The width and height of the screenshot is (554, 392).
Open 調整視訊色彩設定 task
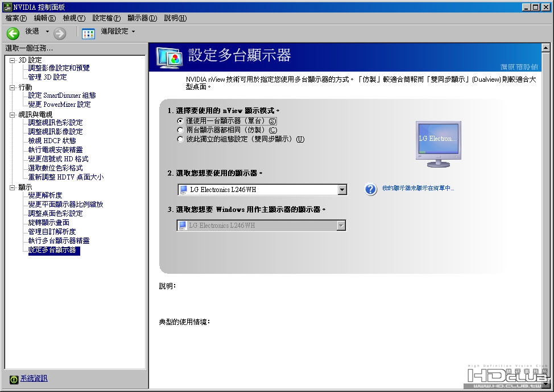pos(56,123)
